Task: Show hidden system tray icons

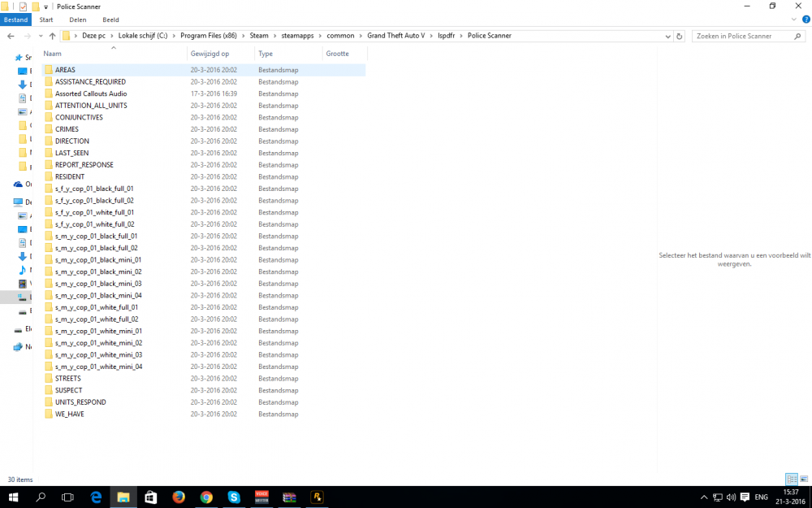Action: tap(704, 497)
